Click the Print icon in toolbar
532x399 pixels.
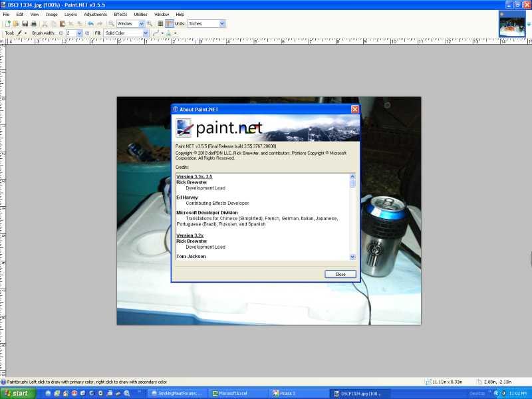tap(34, 23)
